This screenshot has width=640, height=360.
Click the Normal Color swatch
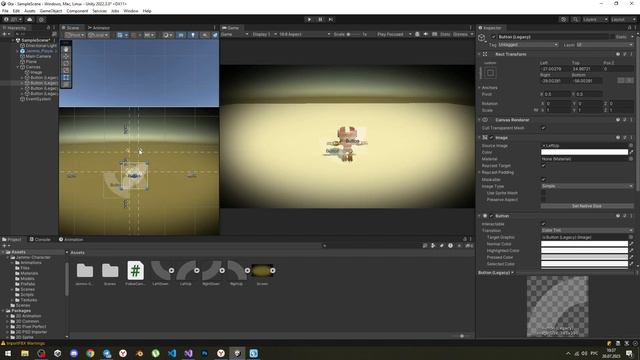point(584,244)
